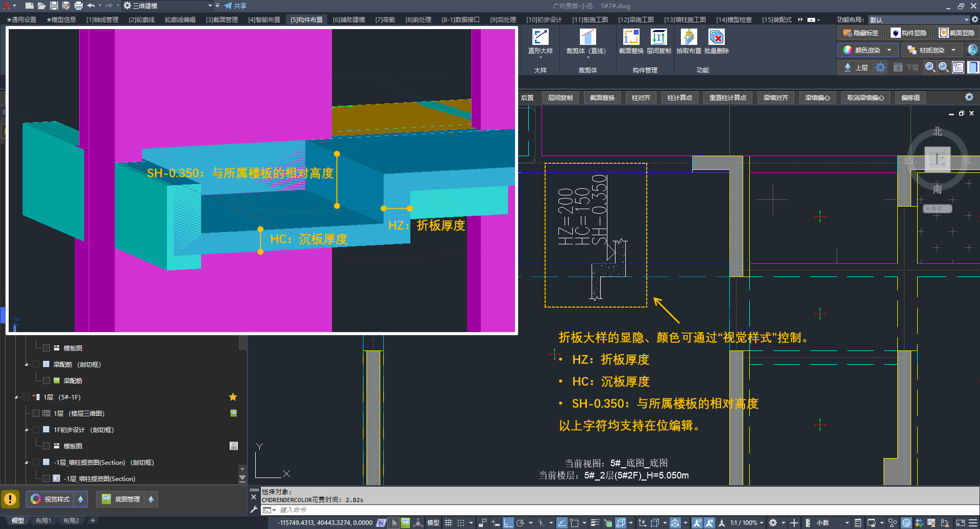Click the 裁剪体 (直线) tool icon
The image size is (980, 529).
[x=587, y=37]
